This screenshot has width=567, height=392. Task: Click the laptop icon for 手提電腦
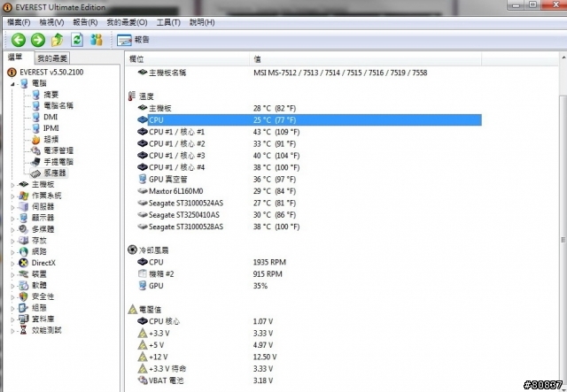pos(35,162)
